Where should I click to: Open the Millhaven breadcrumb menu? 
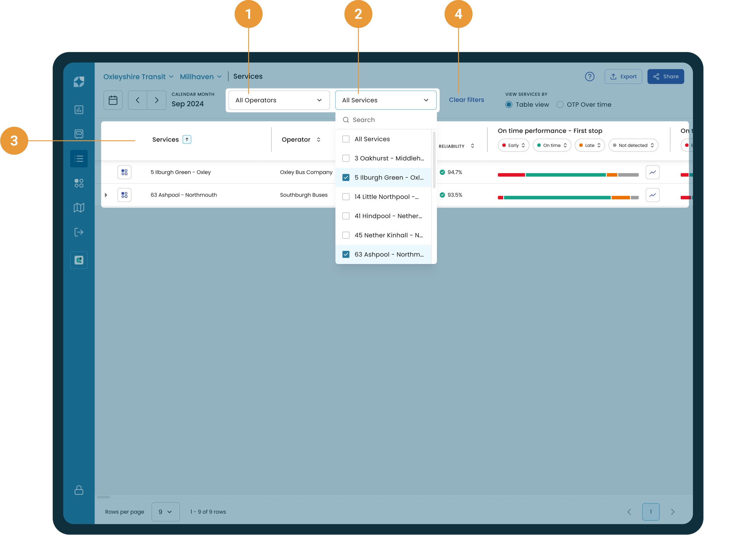[200, 77]
